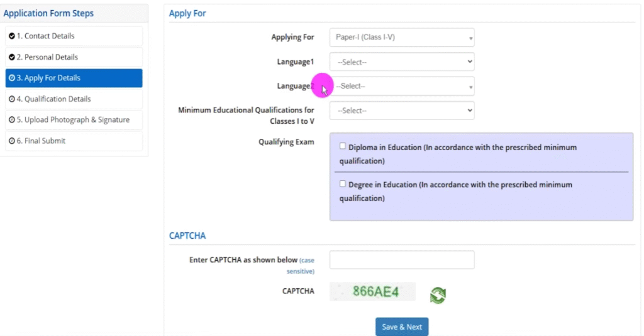Click the Save & Next button
Viewport: 644px width, 336px height.
[x=402, y=327]
